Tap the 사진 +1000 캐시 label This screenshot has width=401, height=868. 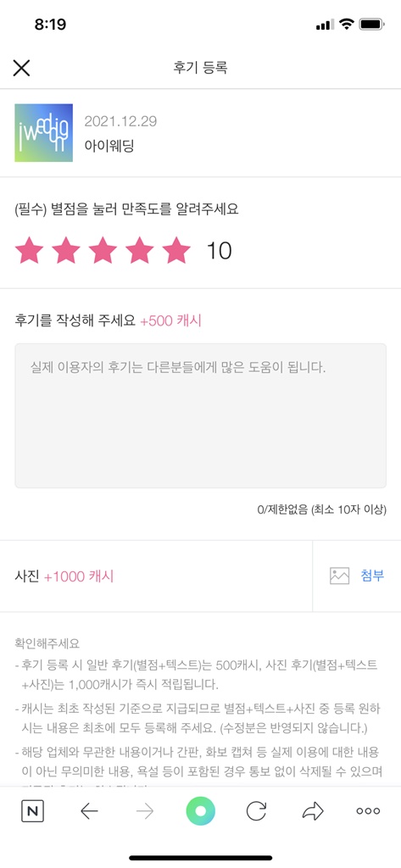pyautogui.click(x=64, y=576)
